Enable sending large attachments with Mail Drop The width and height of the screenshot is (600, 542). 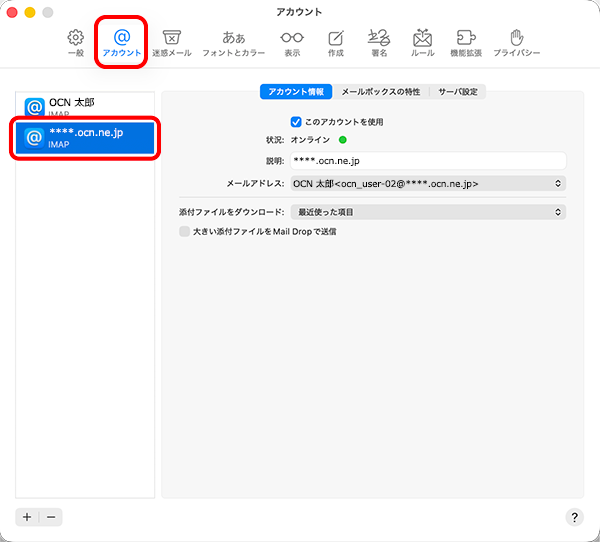(x=184, y=231)
